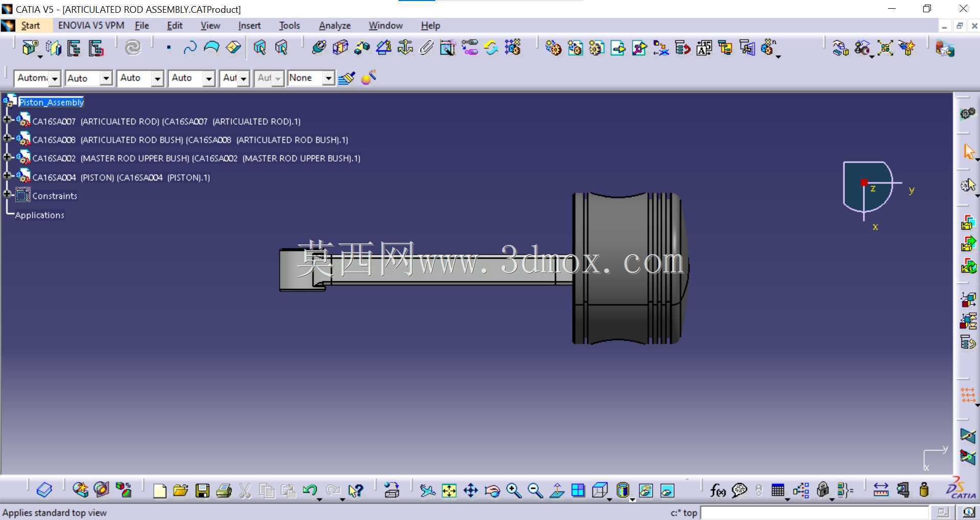
Task: Open the Start menu
Action: (30, 26)
